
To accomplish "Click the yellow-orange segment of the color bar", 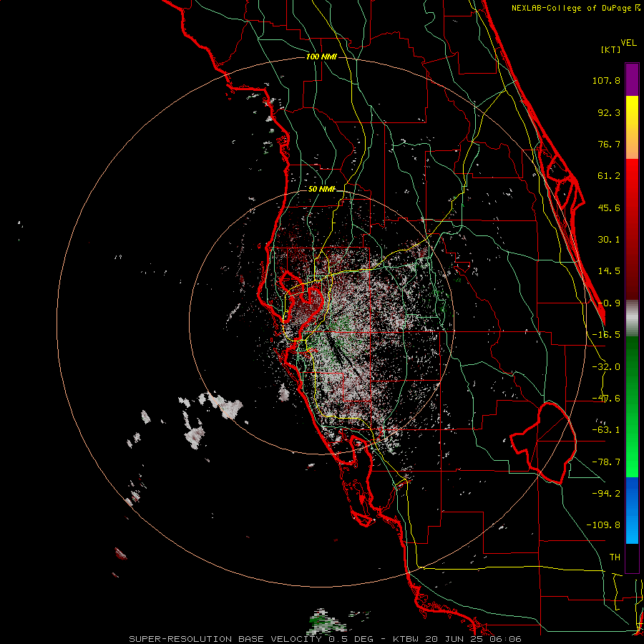I will 632,128.
